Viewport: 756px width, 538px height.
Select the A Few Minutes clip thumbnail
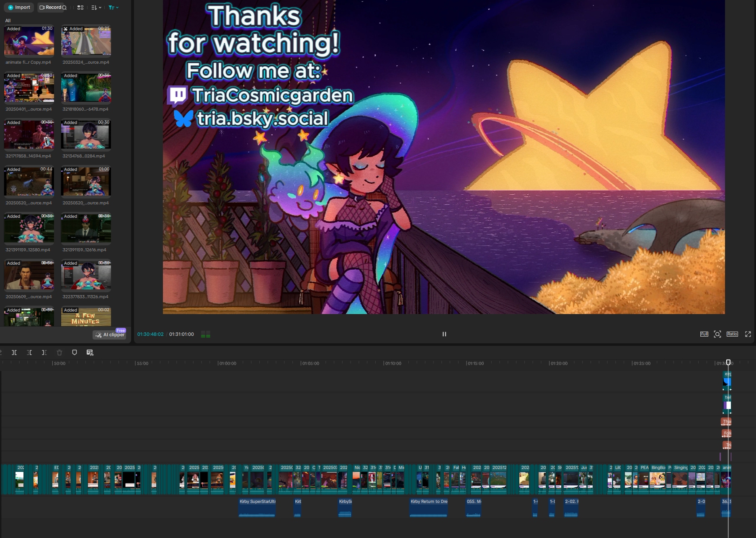pos(86,317)
